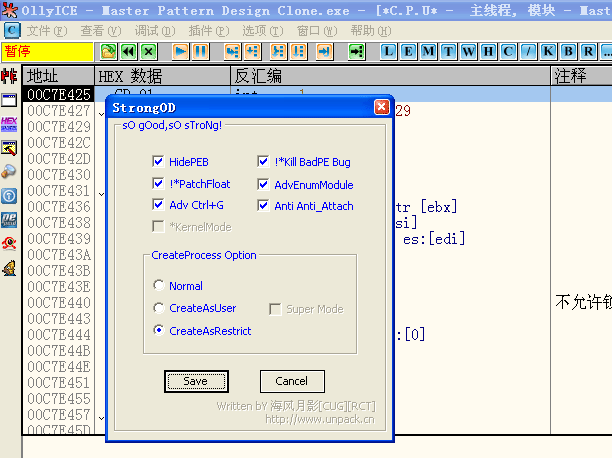Click the Restart program rewind icon
612x458 pixels.
[x=128, y=52]
